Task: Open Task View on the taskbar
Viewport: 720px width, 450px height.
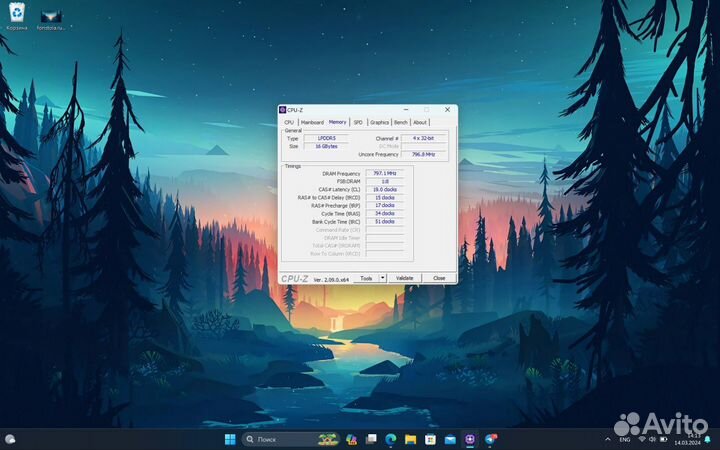Action: 371,439
